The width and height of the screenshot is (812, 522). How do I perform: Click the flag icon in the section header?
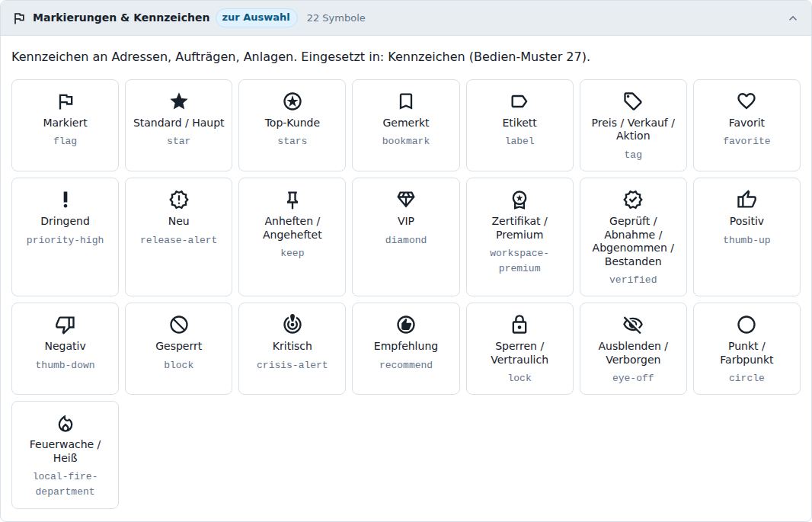click(x=19, y=18)
